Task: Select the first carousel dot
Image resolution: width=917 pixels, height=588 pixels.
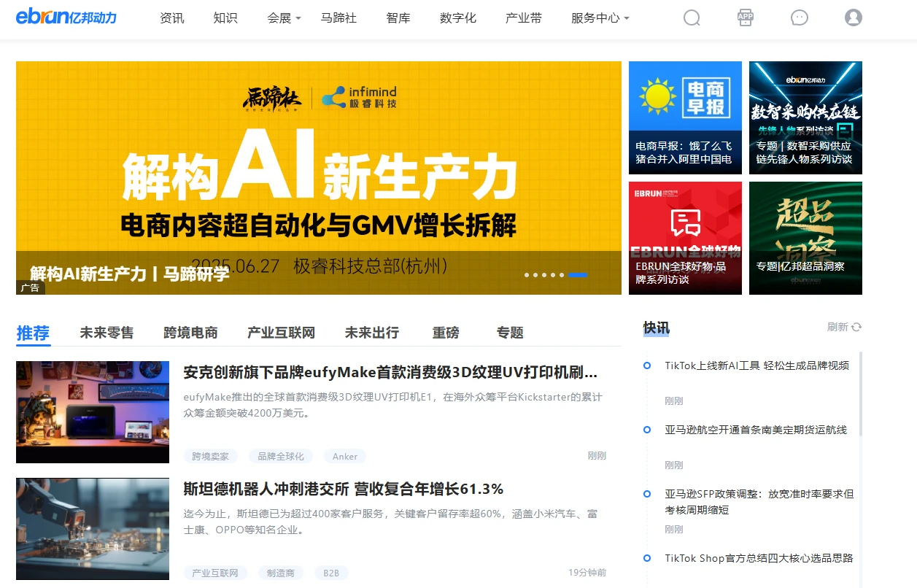Action: (527, 275)
